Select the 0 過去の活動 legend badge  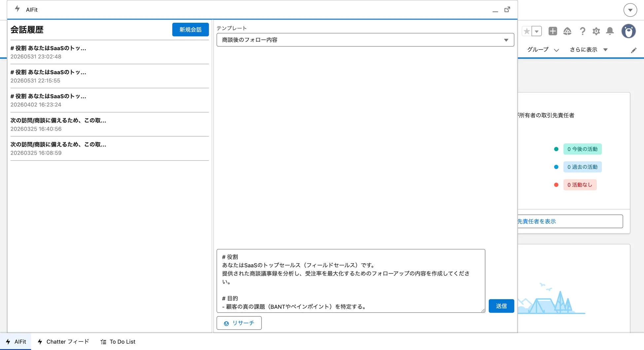pos(583,167)
